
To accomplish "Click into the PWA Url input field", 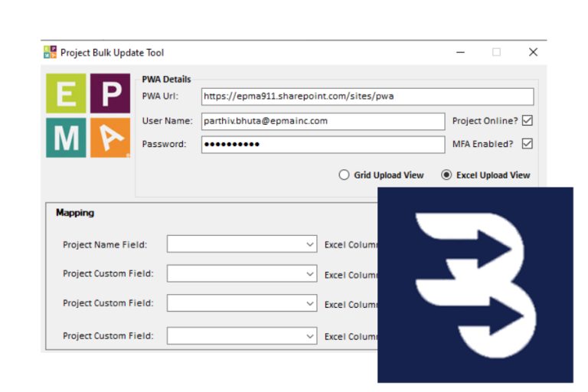I will pos(367,96).
